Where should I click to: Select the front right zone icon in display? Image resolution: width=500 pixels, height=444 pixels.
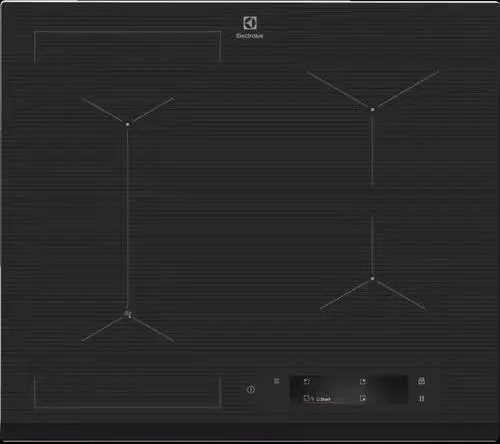[363, 398]
